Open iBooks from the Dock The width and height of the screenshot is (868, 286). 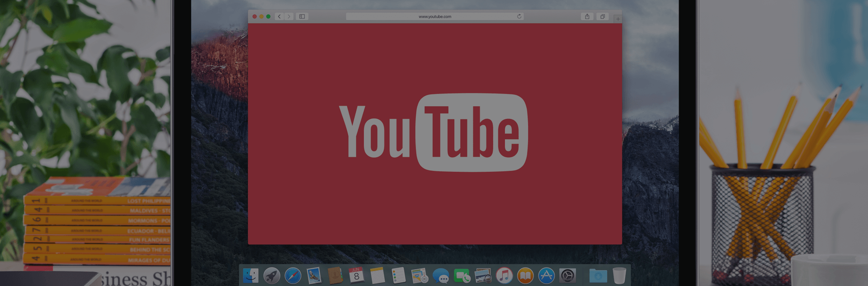[525, 276]
